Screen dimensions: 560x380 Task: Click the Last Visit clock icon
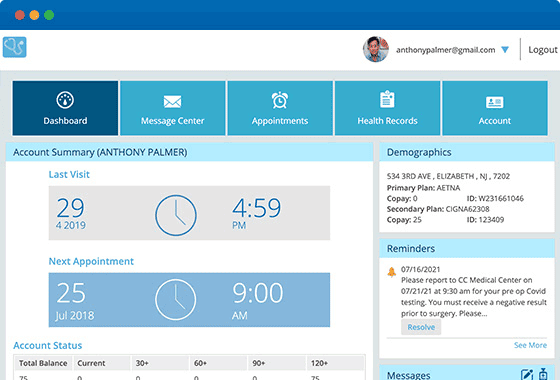point(176,215)
